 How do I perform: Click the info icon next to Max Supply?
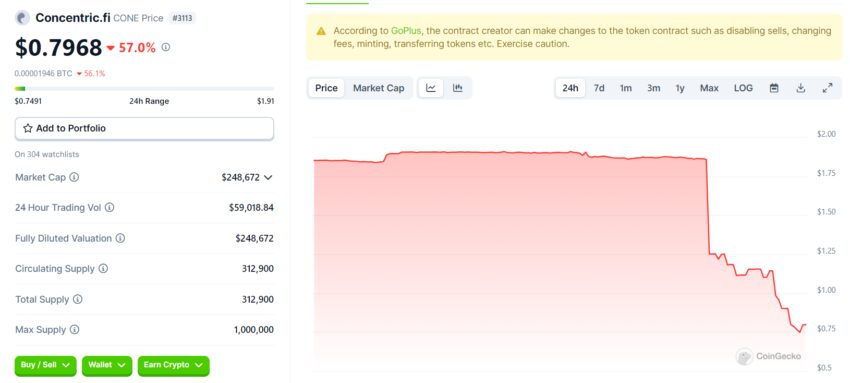(75, 329)
